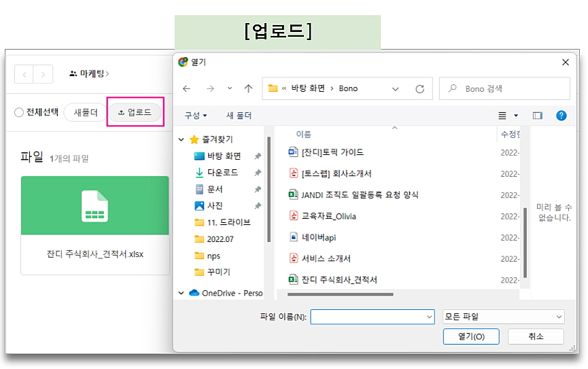Collapse the 즐겨찾기 tree section
The height and width of the screenshot is (369, 588).
181,139
